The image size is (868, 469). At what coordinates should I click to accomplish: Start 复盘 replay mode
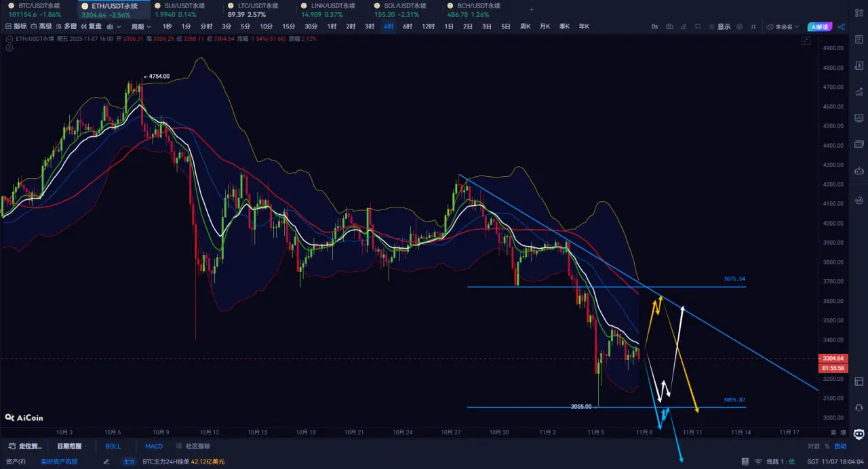[91, 26]
